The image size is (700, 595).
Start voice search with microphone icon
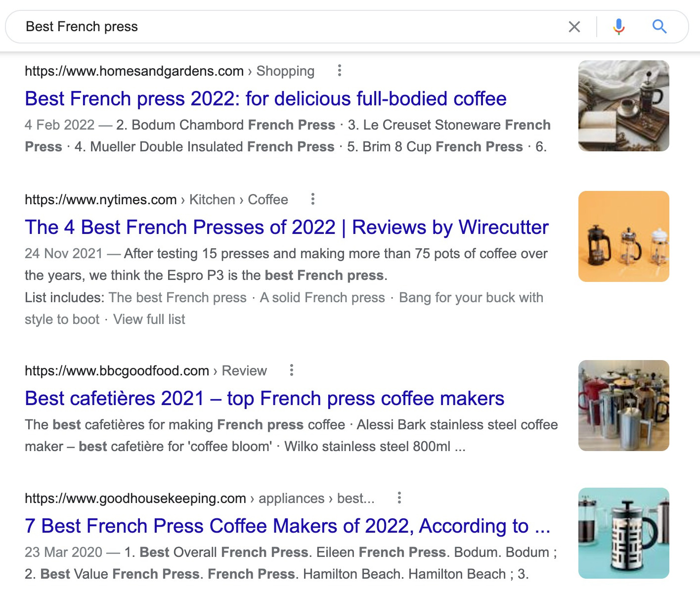coord(618,27)
